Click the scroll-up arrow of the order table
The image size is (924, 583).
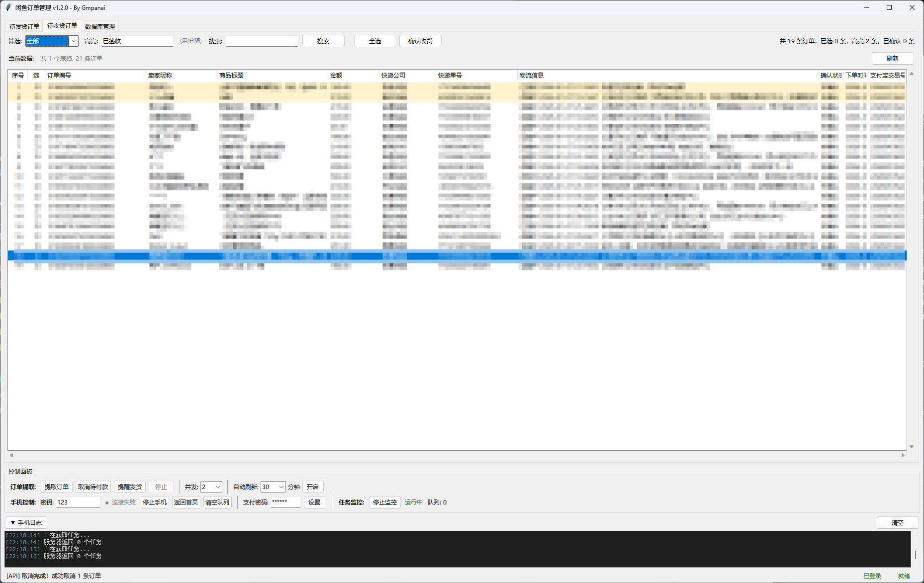coord(912,74)
